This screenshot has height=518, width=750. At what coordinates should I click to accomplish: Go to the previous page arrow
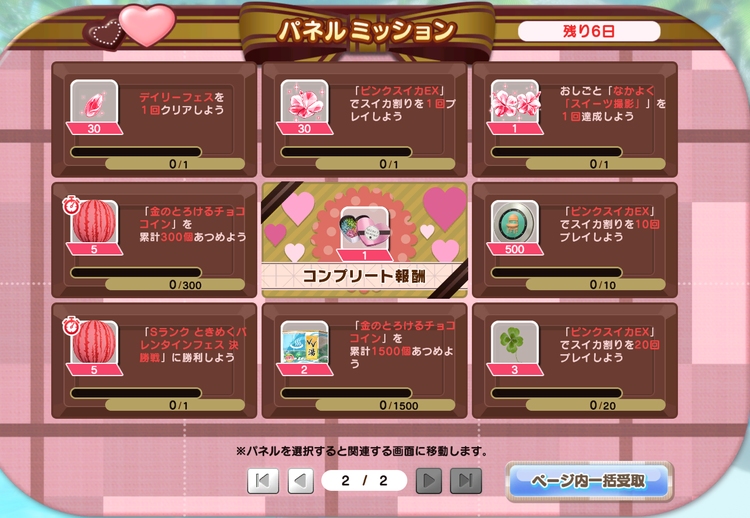[x=301, y=480]
